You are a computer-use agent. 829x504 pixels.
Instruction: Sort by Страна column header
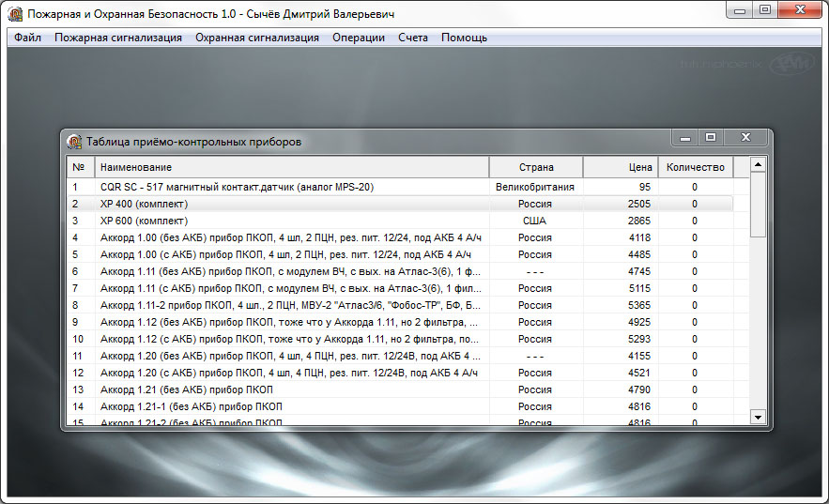coord(536,167)
